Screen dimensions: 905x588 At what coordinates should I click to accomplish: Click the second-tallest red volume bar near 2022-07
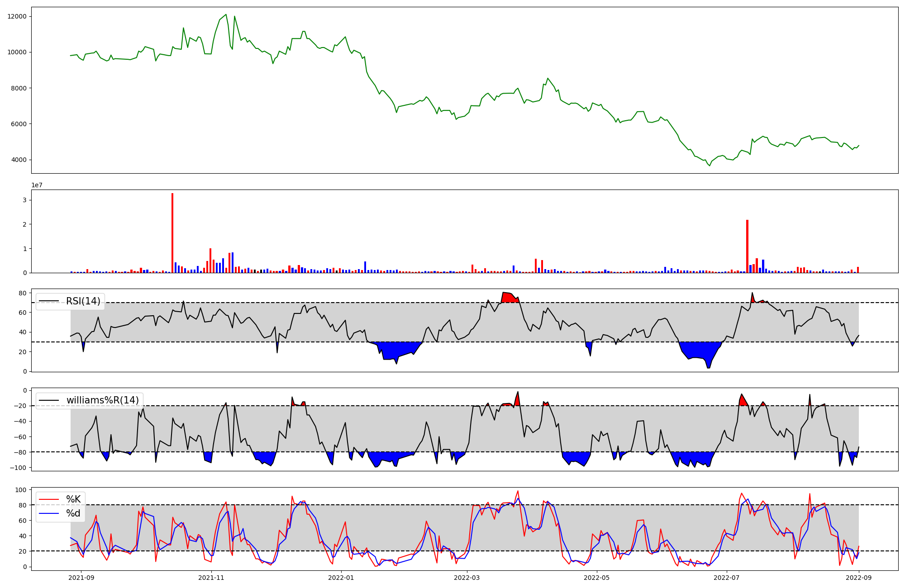click(x=747, y=247)
